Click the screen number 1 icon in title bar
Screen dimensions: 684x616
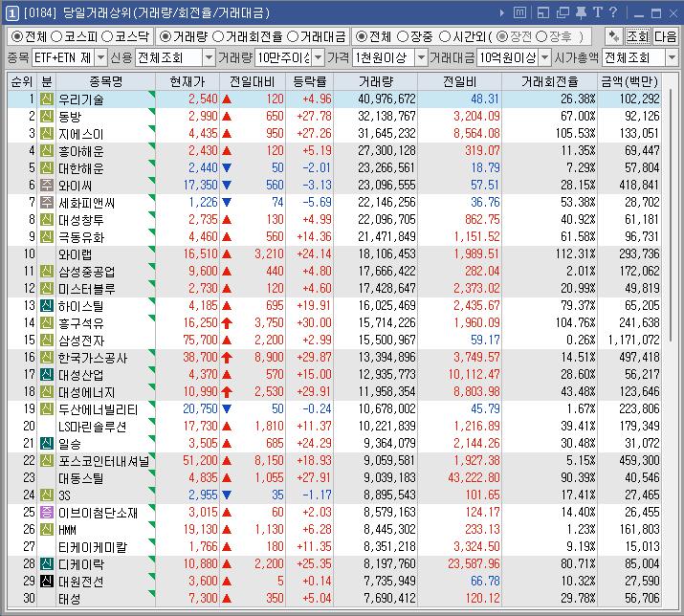click(11, 14)
